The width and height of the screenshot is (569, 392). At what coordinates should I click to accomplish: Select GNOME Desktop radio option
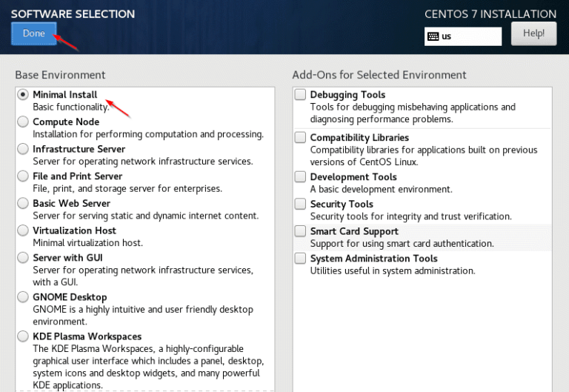pos(23,297)
